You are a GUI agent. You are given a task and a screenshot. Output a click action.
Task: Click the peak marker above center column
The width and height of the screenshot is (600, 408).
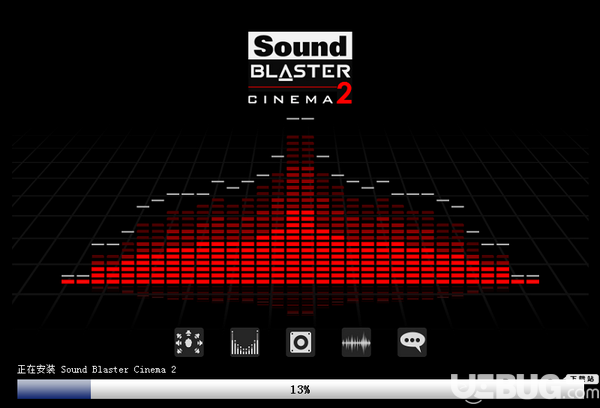click(x=300, y=118)
